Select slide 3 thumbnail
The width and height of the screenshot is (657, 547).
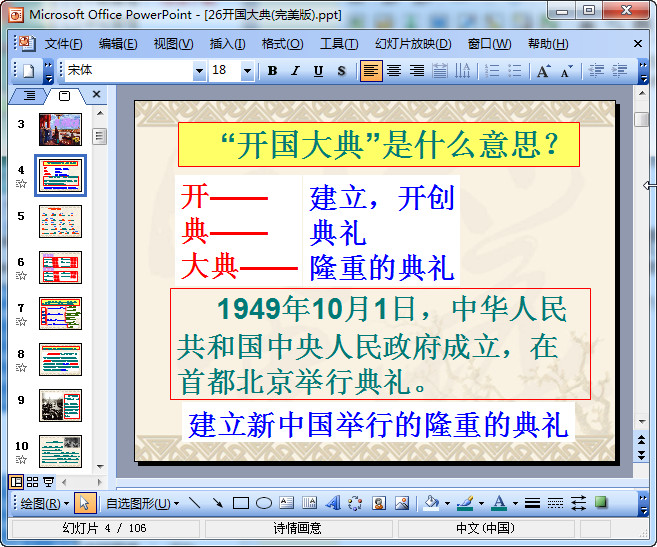60,130
